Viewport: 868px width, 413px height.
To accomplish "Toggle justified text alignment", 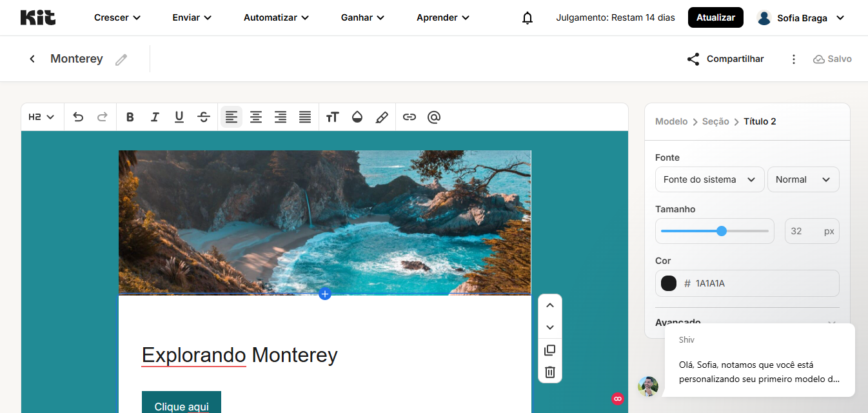I will coord(304,117).
